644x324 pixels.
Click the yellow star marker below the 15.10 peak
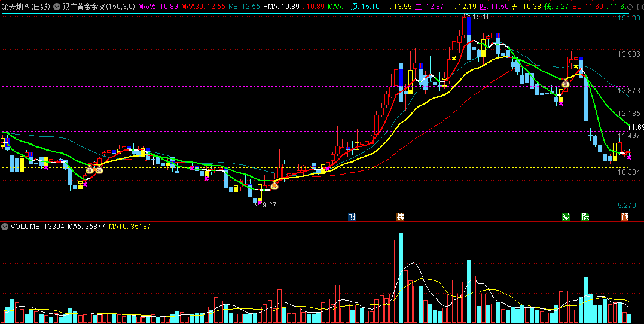[x=454, y=59]
